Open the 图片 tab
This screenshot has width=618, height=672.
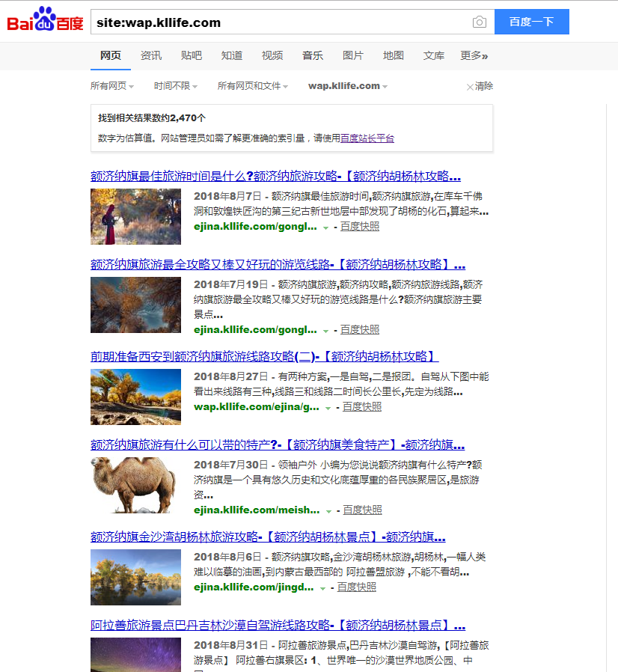(x=353, y=55)
